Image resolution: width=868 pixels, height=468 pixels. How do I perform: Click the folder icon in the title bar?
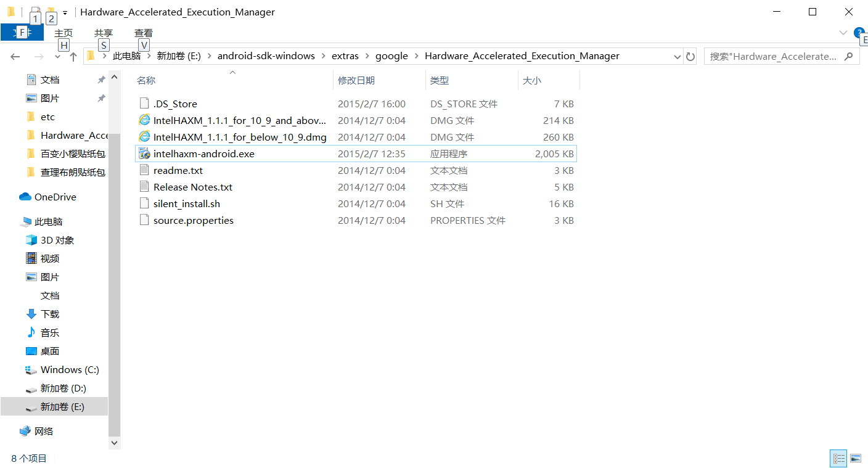coord(11,12)
